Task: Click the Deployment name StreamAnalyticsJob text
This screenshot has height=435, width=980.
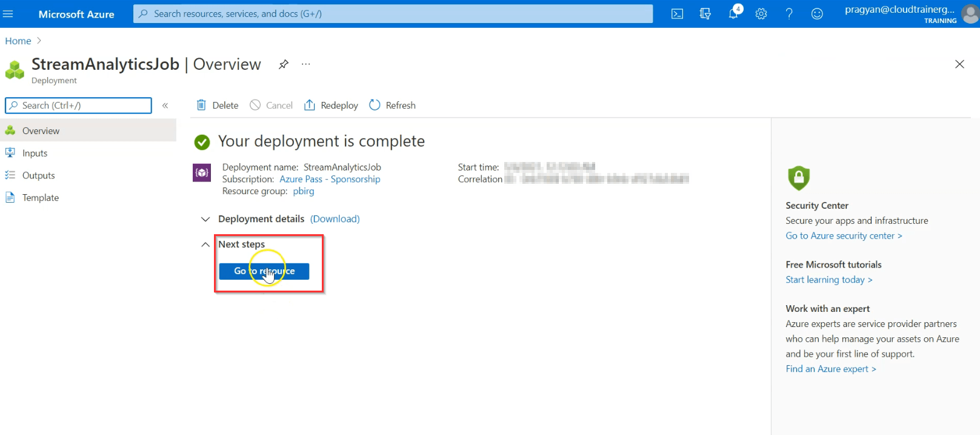Action: [x=342, y=167]
